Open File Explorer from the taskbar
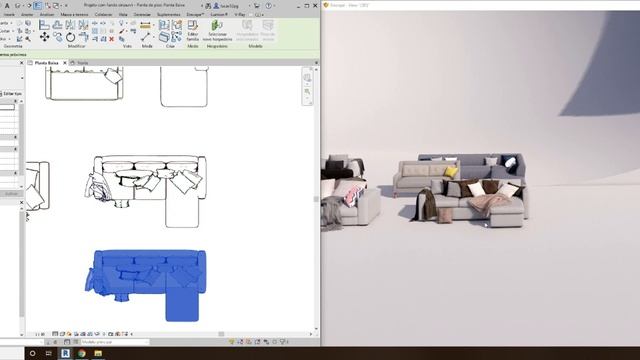Screen dimensions: 640x360 pyautogui.click(x=98, y=353)
